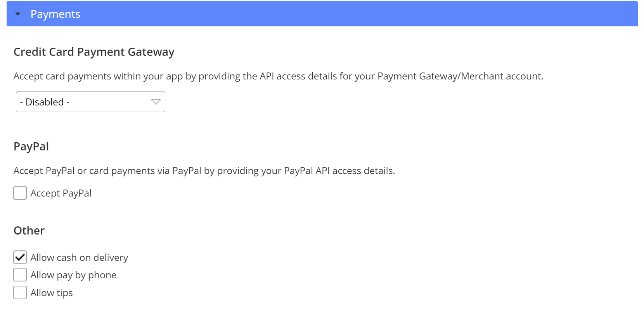Click the dropdown arrow showing '- Disabled -'
This screenshot has height=314, width=644.
155,102
